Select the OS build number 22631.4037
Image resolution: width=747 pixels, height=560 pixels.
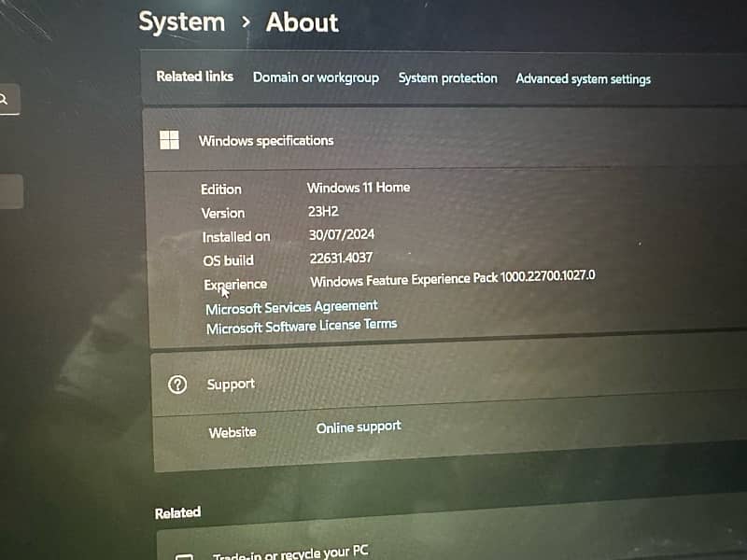point(341,259)
